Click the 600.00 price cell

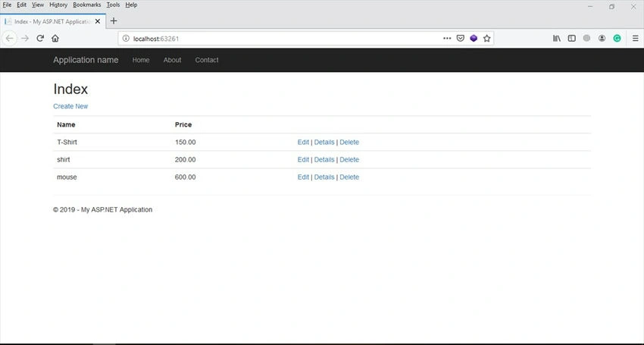[185, 177]
